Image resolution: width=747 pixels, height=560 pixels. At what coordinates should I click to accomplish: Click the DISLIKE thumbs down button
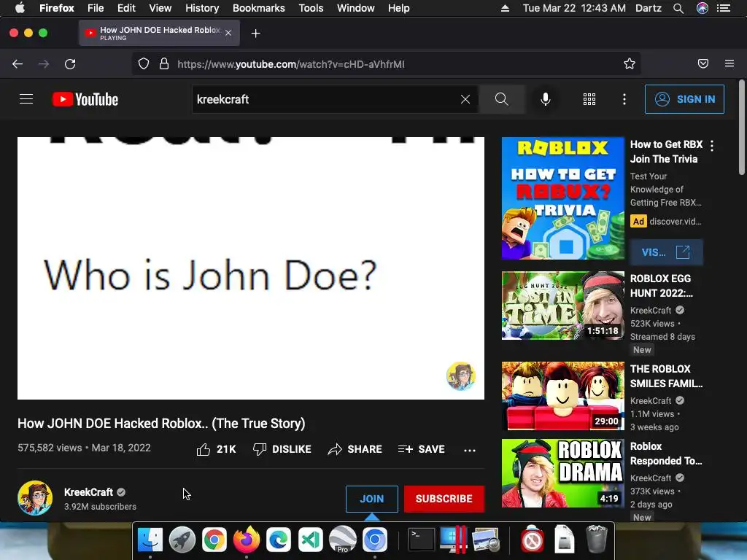(x=282, y=449)
